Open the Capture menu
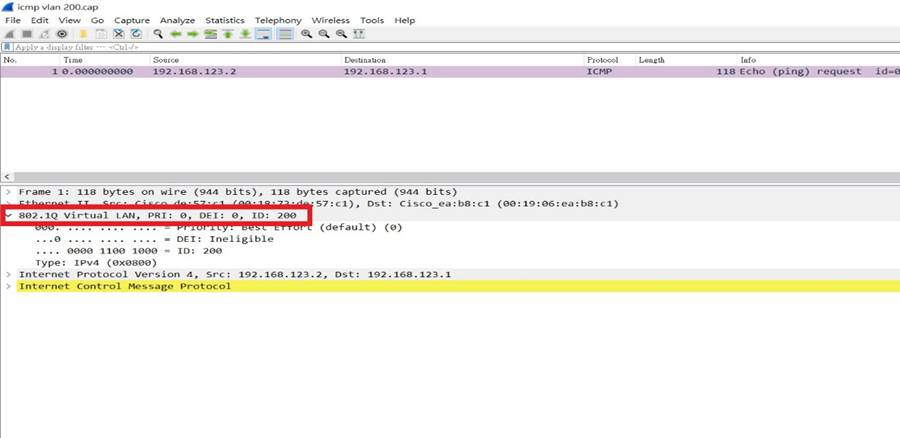This screenshot has height=438, width=900. (132, 20)
